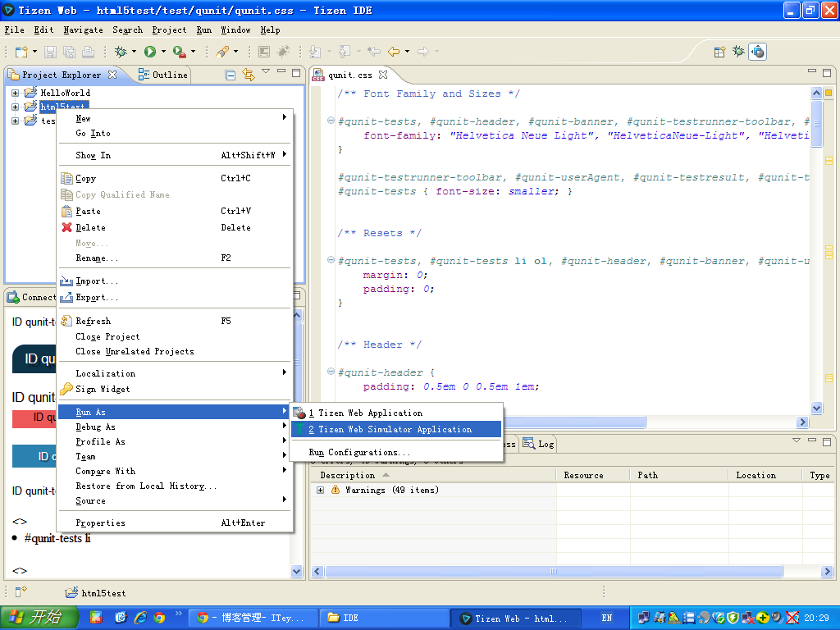Click the Run External Tools icon
This screenshot has width=840, height=630.
coord(179,52)
